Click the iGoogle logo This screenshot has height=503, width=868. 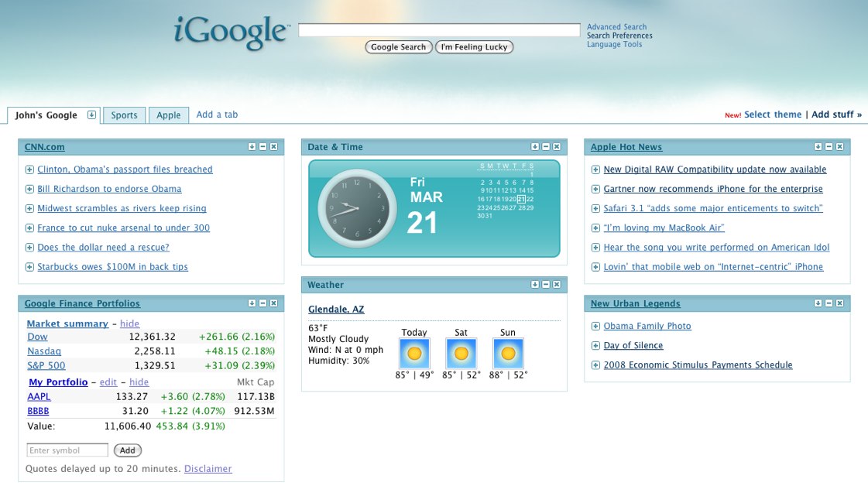coord(232,32)
